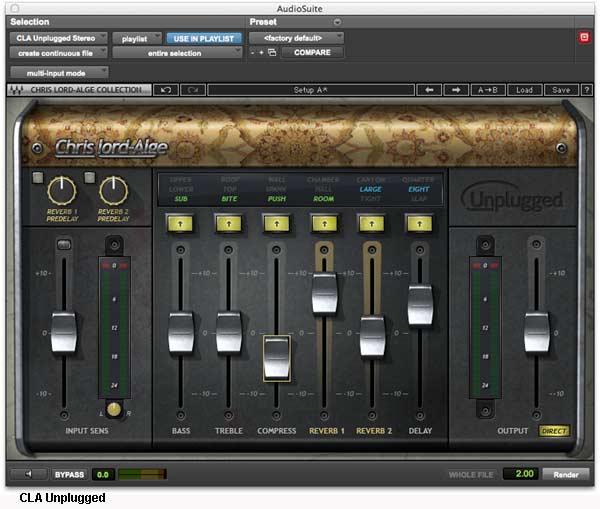Copy setup A to B
600x509 pixels.
[x=488, y=90]
